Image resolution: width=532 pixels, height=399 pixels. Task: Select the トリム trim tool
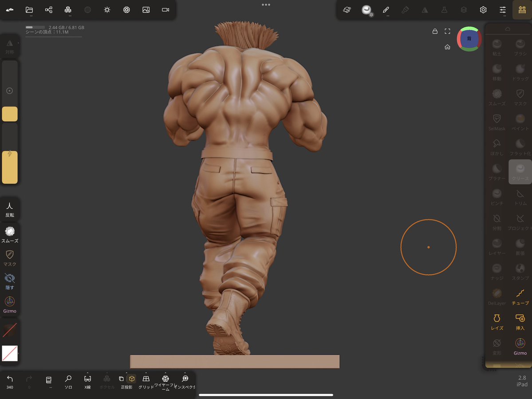[520, 197]
